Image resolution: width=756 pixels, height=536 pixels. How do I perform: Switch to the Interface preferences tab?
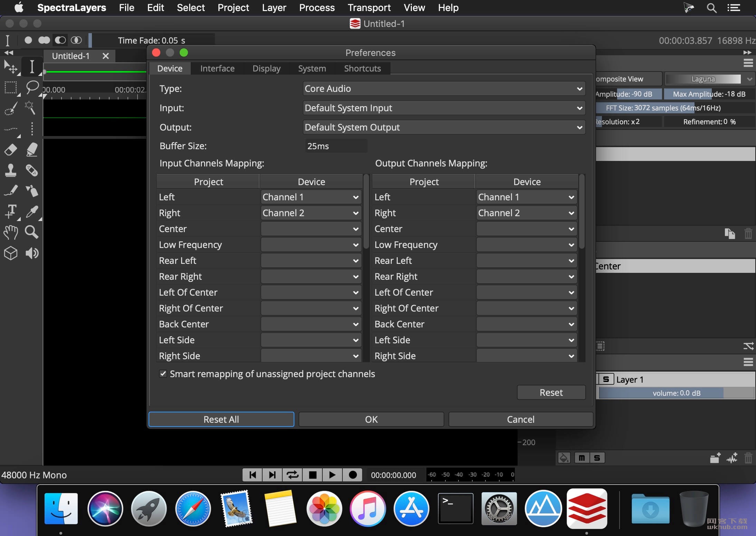(x=217, y=68)
